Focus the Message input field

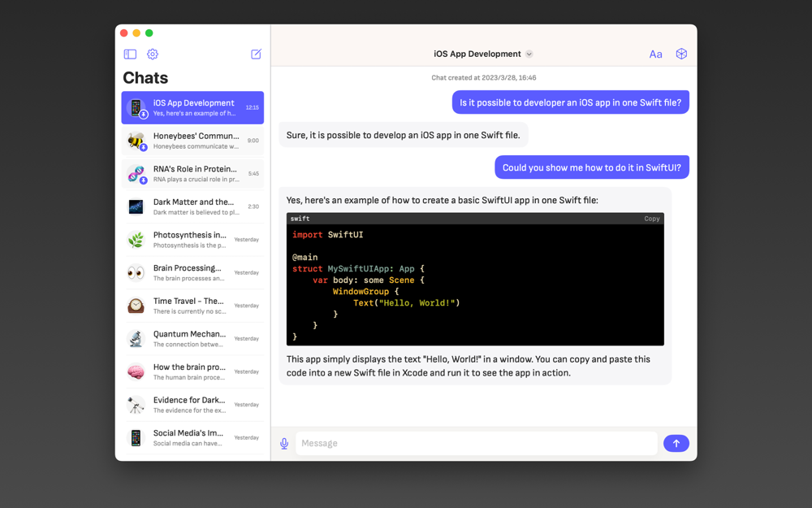tap(477, 443)
